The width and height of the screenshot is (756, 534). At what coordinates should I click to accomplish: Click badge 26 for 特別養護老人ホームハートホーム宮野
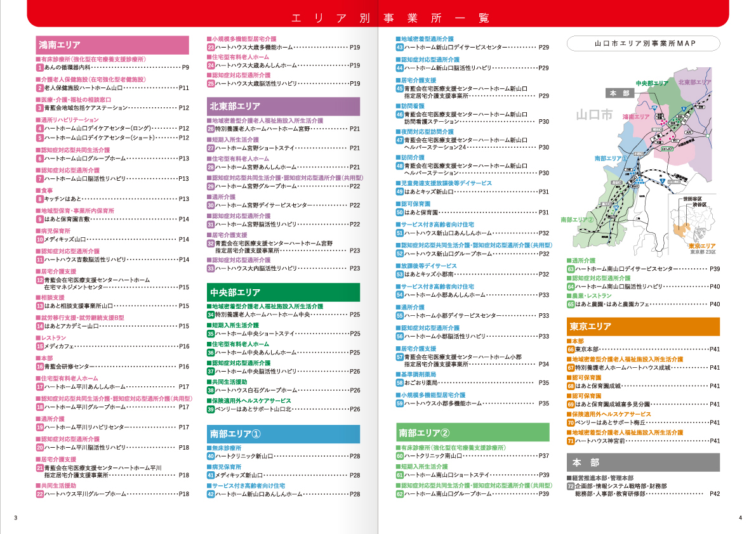click(x=211, y=129)
